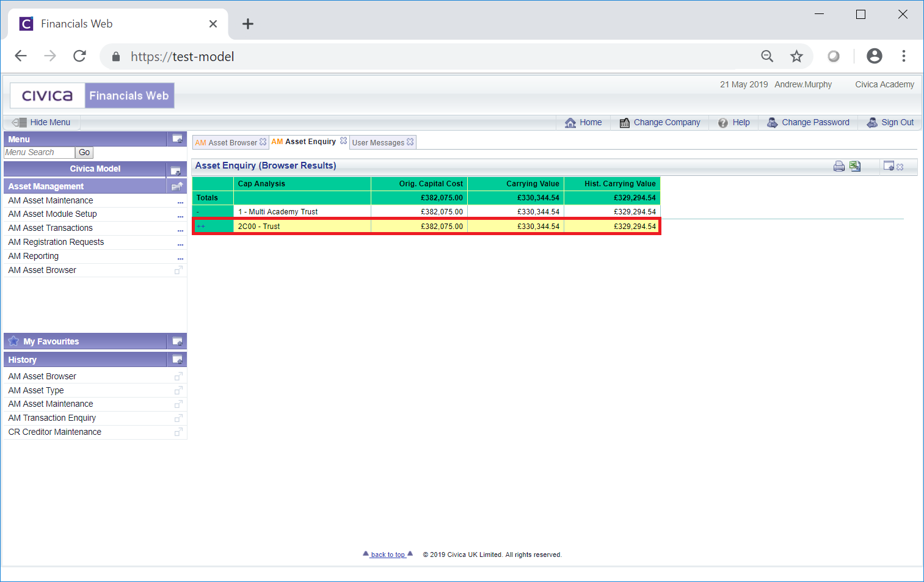Click the Orig. Capital Cost column header
This screenshot has width=924, height=582.
[x=419, y=183]
